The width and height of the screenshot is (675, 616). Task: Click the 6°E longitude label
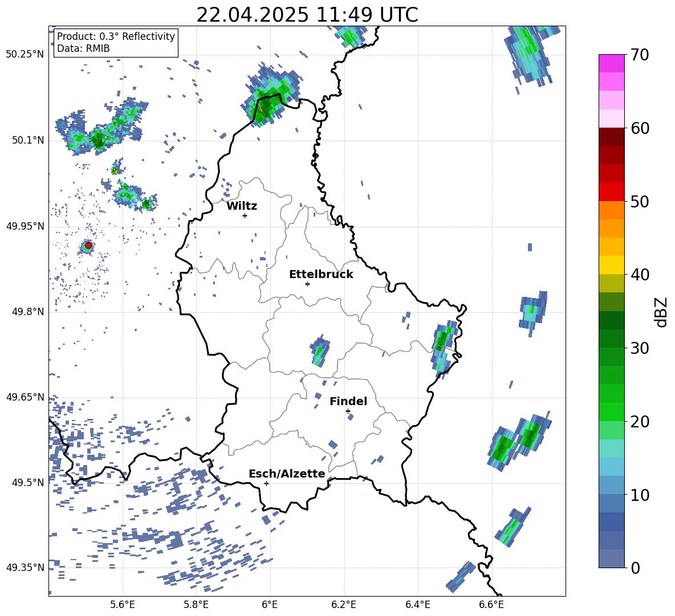(270, 605)
